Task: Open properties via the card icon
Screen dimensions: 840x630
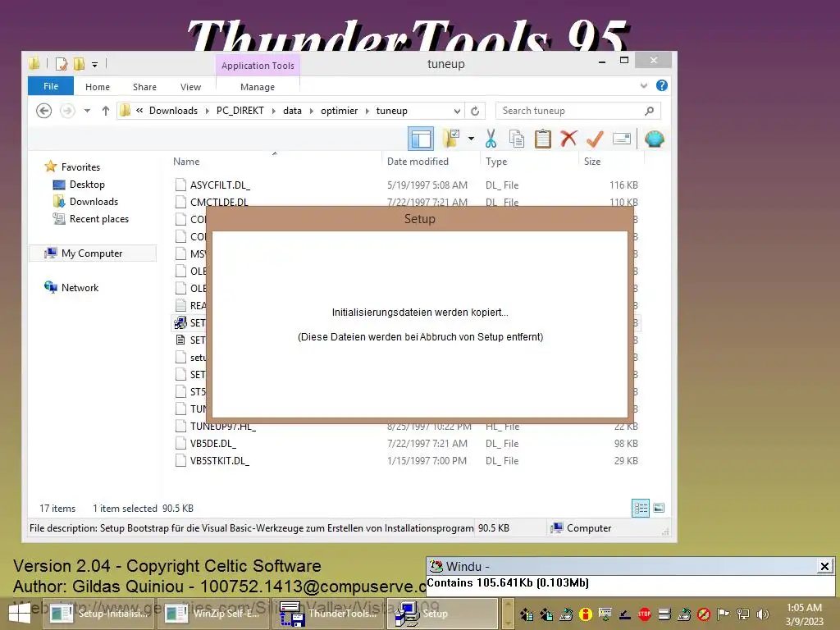Action: pyautogui.click(x=622, y=139)
